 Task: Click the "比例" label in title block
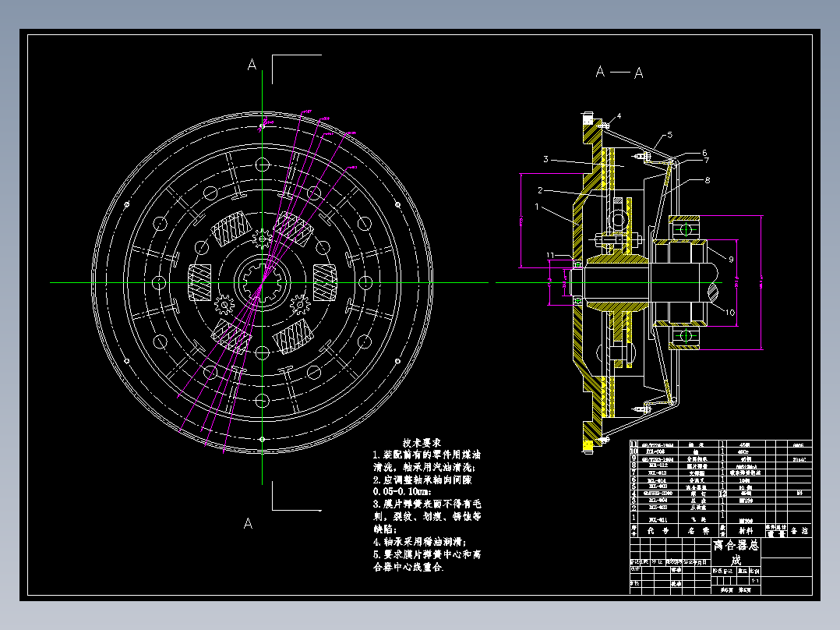[754, 571]
